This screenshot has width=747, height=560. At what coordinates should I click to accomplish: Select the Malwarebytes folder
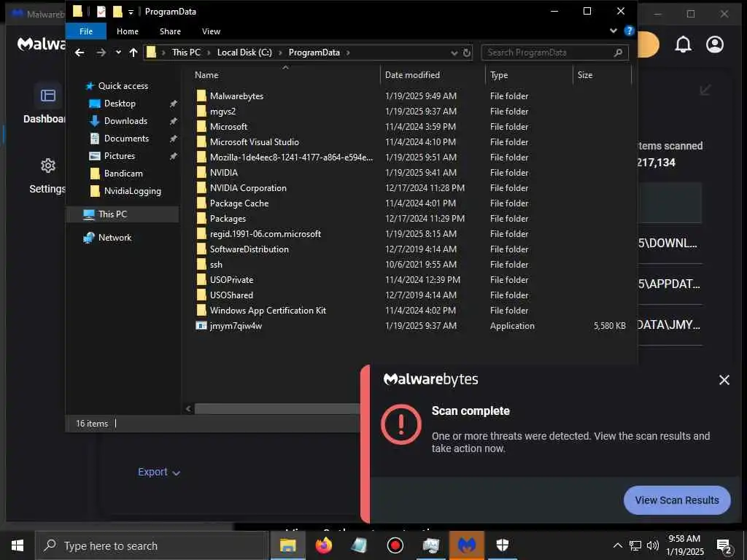click(236, 96)
